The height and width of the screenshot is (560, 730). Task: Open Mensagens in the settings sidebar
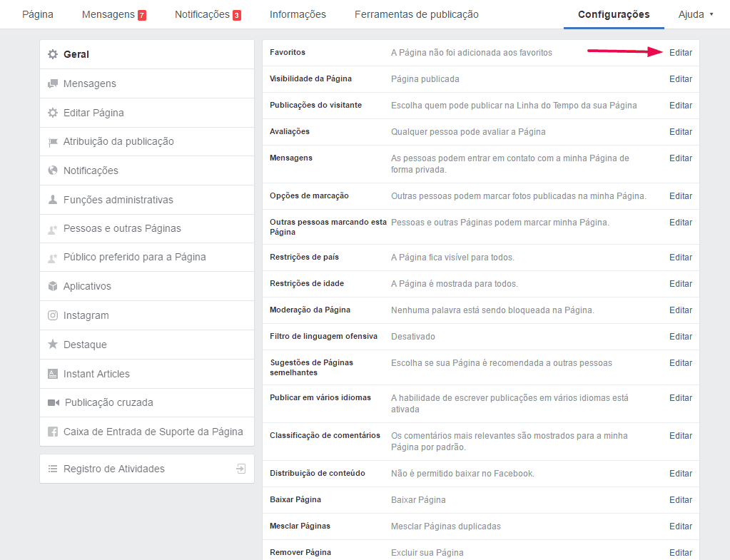click(x=147, y=83)
